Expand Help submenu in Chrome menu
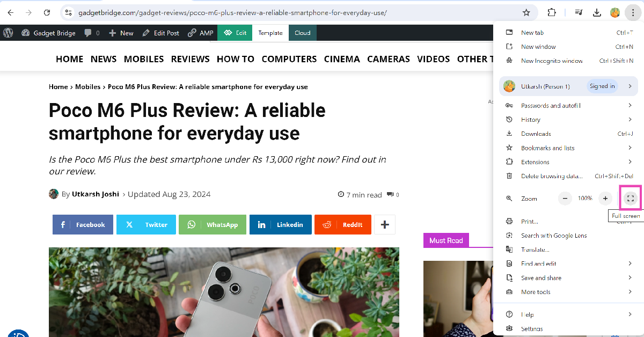The image size is (644, 337). 569,314
